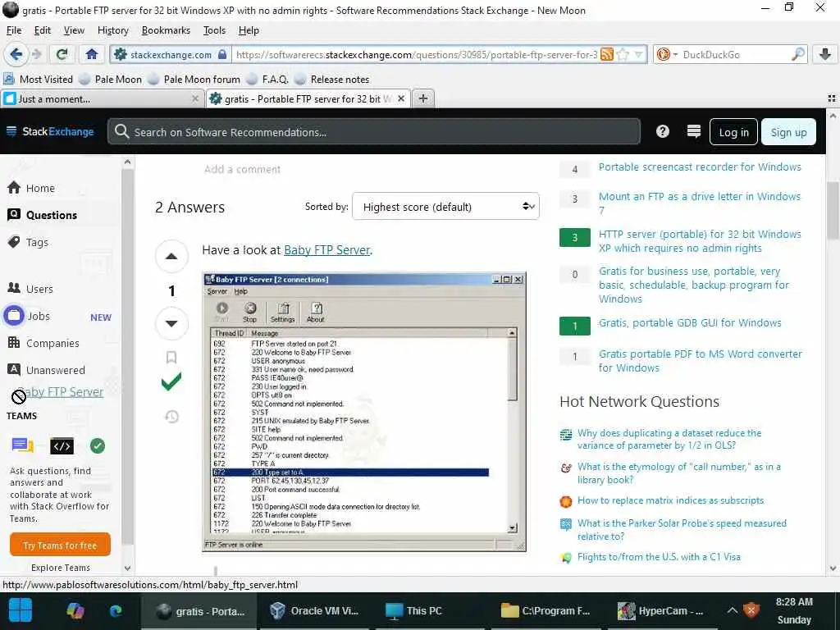Open the downloads arrow icon

coord(825,54)
